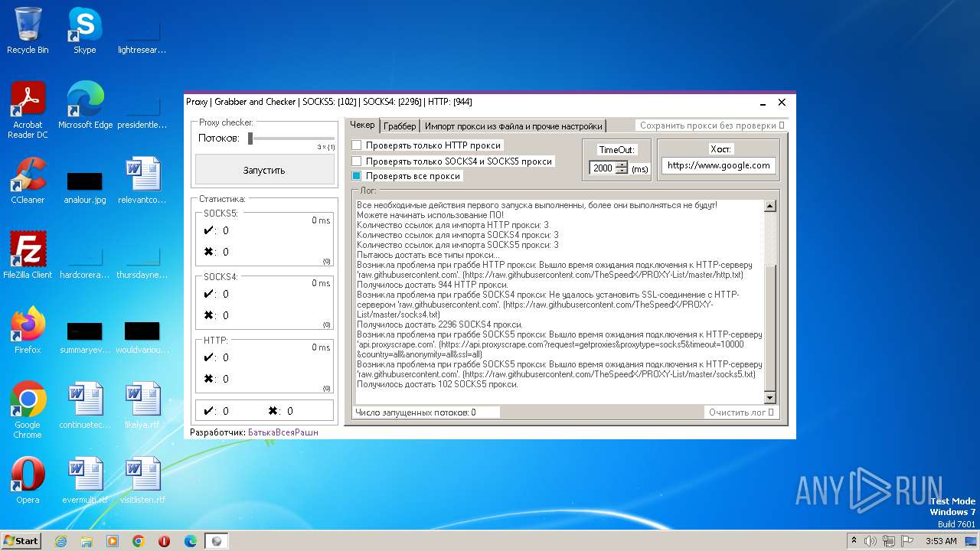Launch Opera desktop shortcut
This screenshot has height=551, width=980.
click(28, 481)
